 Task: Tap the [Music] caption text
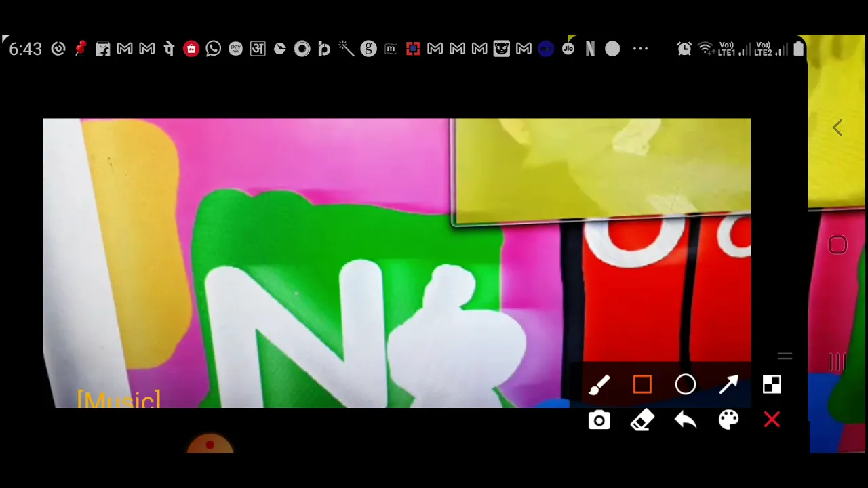point(119,399)
